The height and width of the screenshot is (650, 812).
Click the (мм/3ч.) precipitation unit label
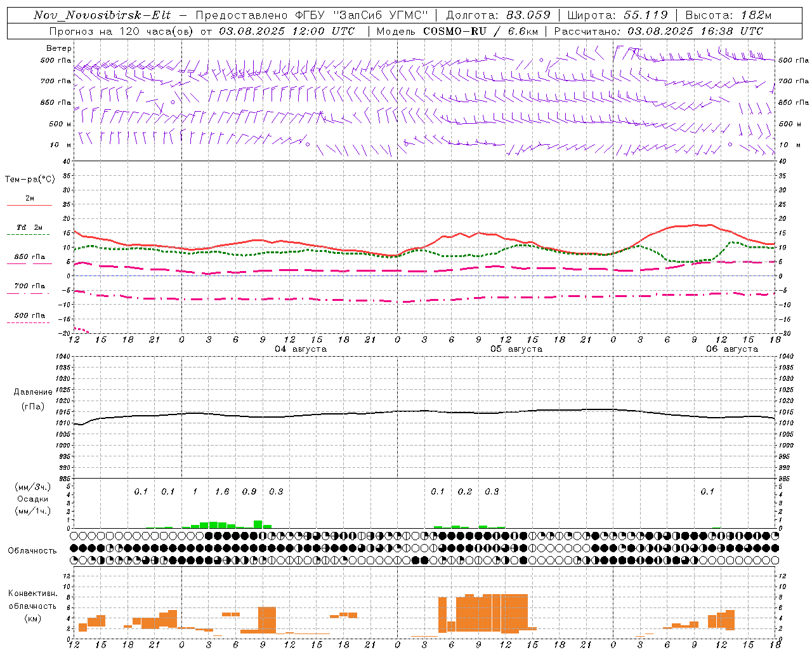(33, 487)
